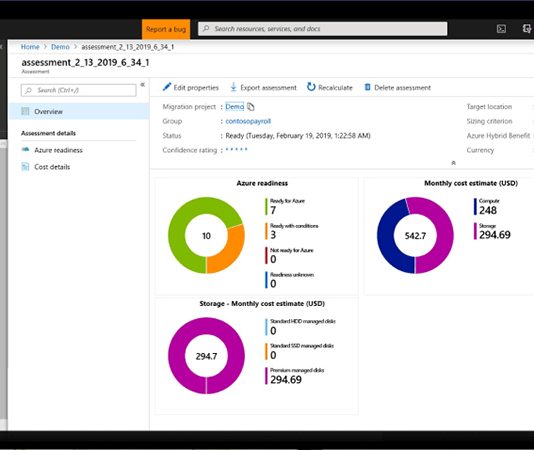
Task: Click the Storage legend swatch in Monthly cost
Action: [x=475, y=231]
